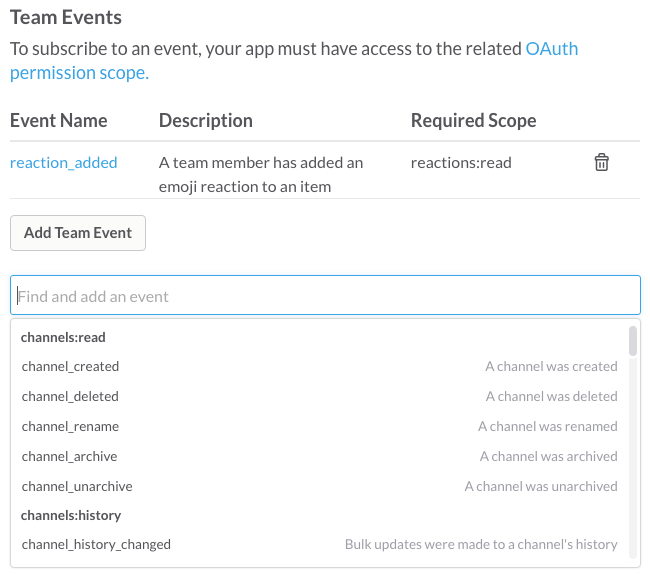Select the channel_archive event
This screenshot has width=650, height=574.
click(69, 456)
